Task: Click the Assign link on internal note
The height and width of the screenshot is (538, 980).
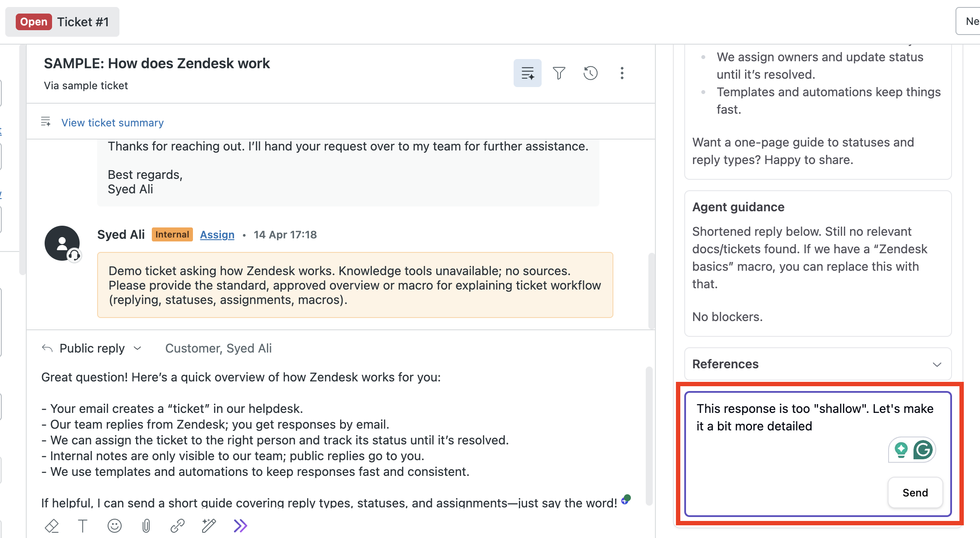Action: (x=217, y=235)
